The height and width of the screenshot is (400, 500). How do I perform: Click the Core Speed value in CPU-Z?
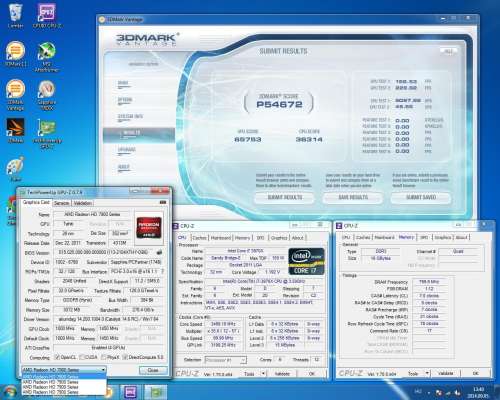[223, 324]
